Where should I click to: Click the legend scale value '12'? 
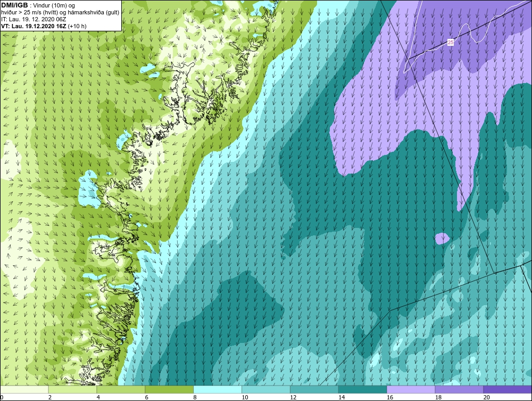pyautogui.click(x=293, y=397)
